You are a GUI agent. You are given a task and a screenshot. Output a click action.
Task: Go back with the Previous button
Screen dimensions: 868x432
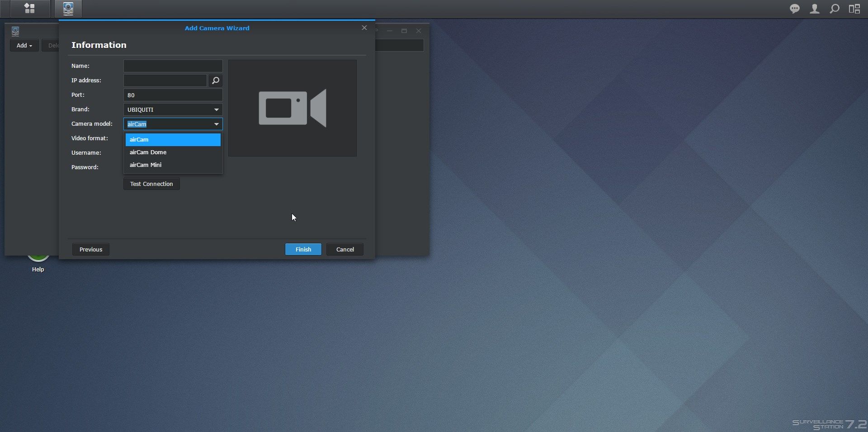[x=91, y=249]
